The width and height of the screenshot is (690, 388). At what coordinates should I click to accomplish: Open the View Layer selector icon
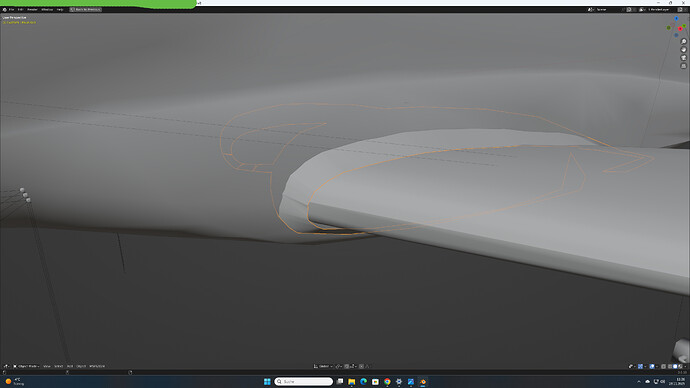pos(642,9)
